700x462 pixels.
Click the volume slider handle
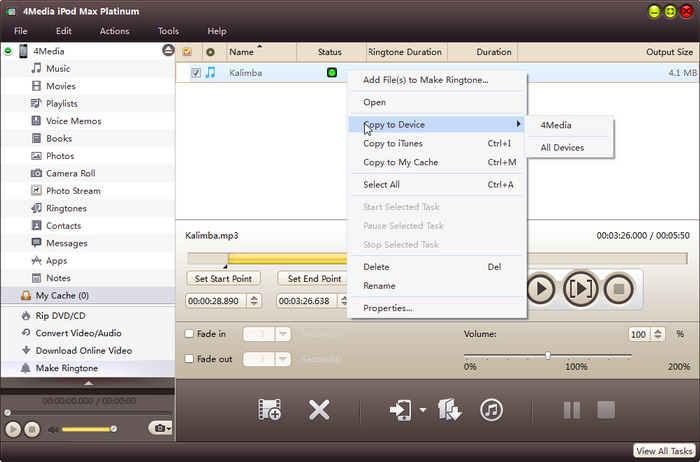click(547, 356)
